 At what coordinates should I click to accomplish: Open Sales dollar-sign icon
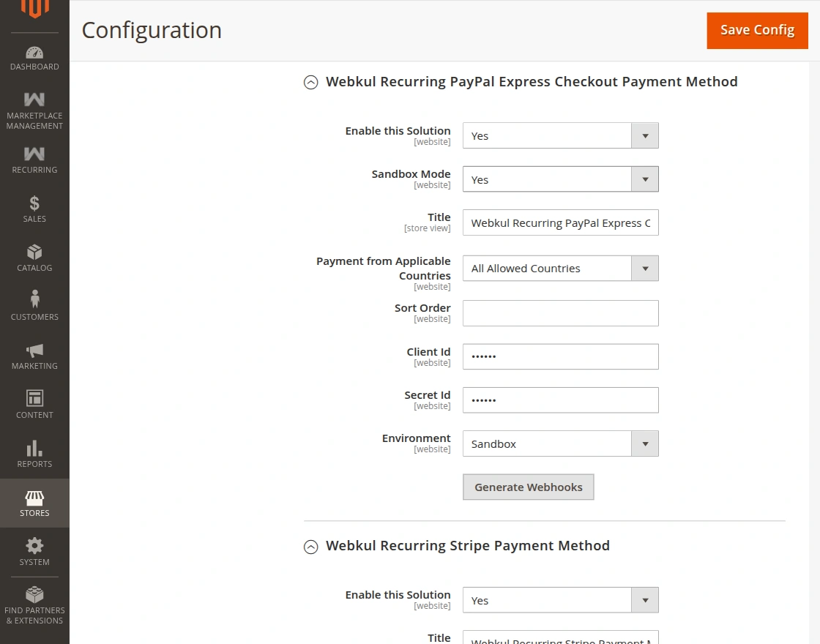click(x=34, y=203)
